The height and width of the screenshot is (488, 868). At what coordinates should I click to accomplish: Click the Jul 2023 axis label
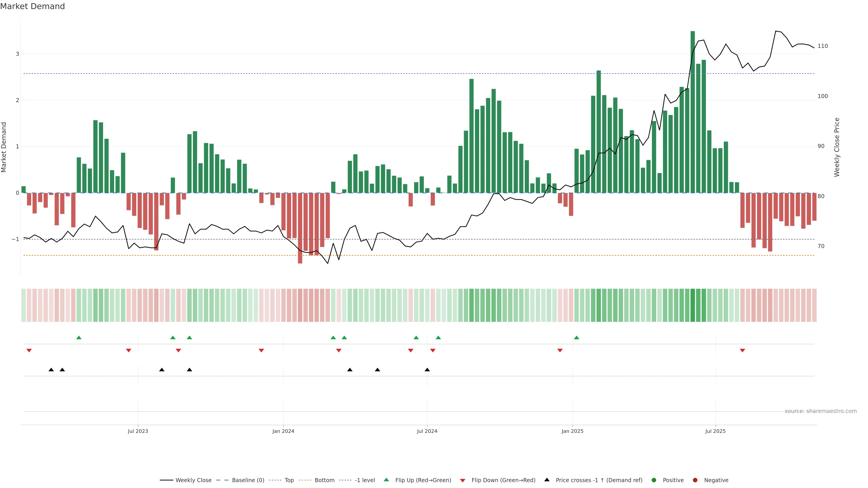(138, 432)
